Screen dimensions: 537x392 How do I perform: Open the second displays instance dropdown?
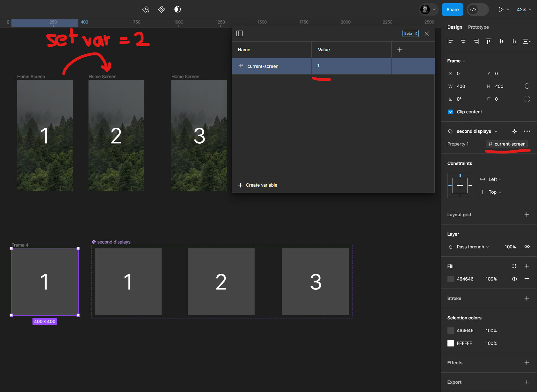point(477,131)
